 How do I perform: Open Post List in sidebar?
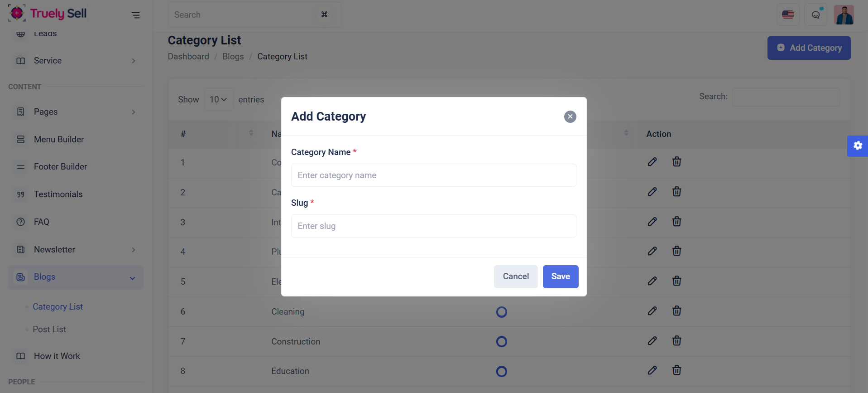tap(49, 330)
